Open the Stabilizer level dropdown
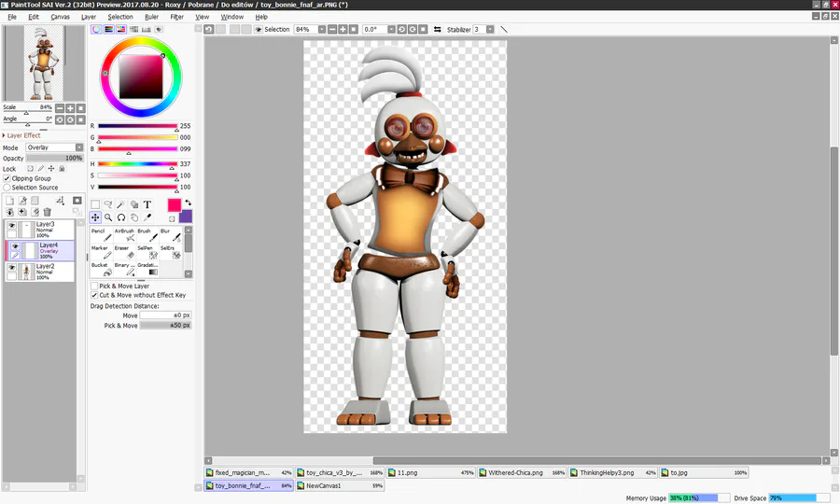 490,30
